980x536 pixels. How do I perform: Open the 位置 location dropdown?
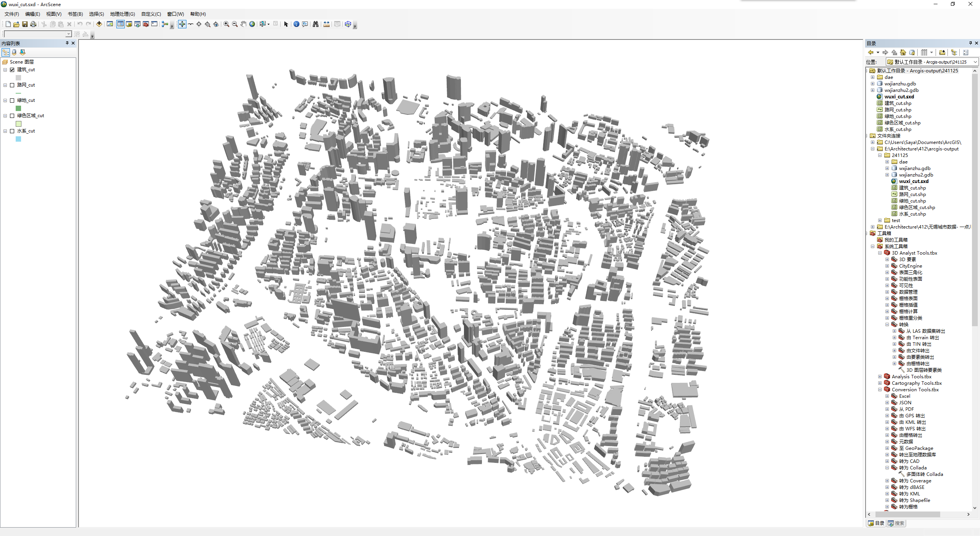pyautogui.click(x=974, y=62)
